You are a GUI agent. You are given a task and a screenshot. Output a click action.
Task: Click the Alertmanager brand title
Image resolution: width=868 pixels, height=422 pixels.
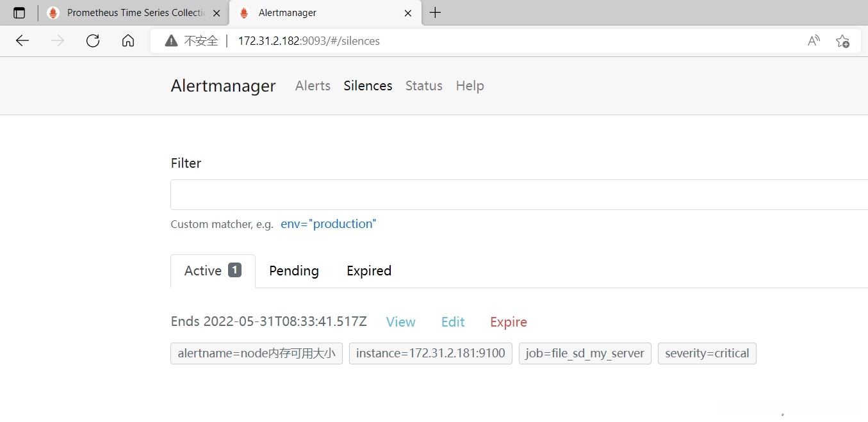[x=223, y=86]
